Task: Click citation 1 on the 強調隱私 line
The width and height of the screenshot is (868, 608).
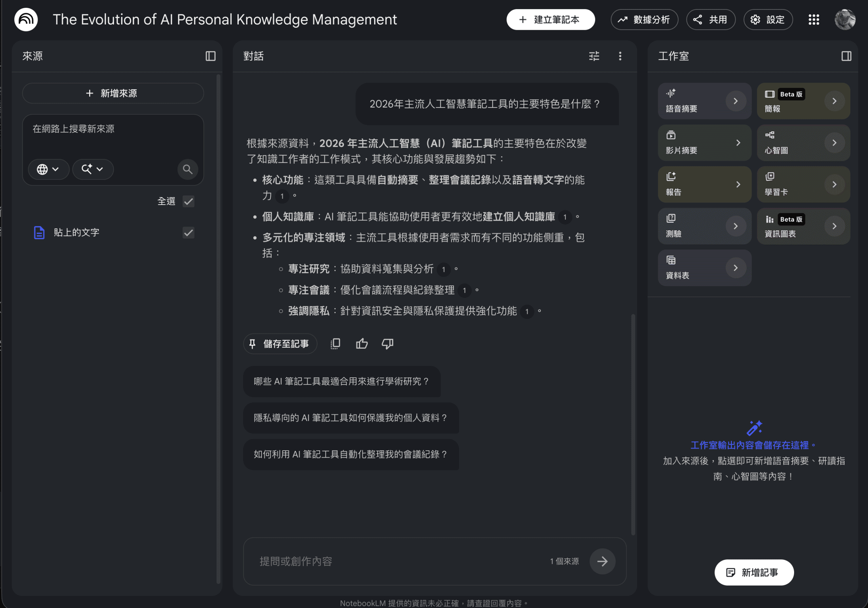Action: tap(527, 311)
